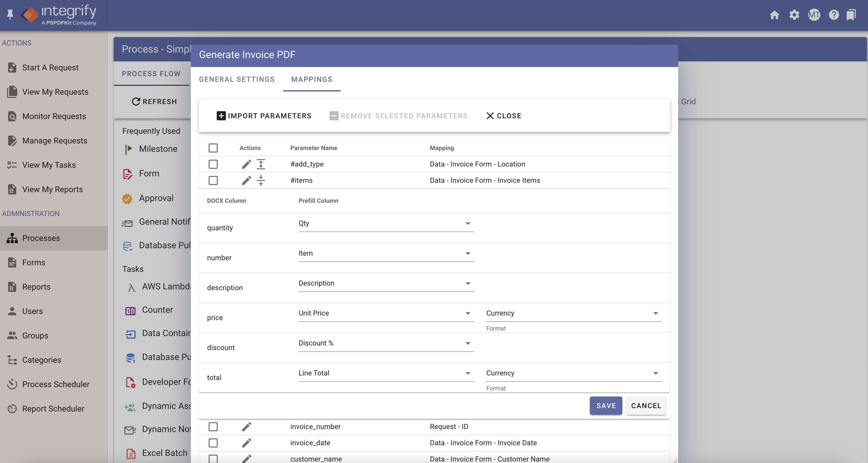Open Process Scheduler in sidebar
868x463 pixels.
(x=54, y=384)
